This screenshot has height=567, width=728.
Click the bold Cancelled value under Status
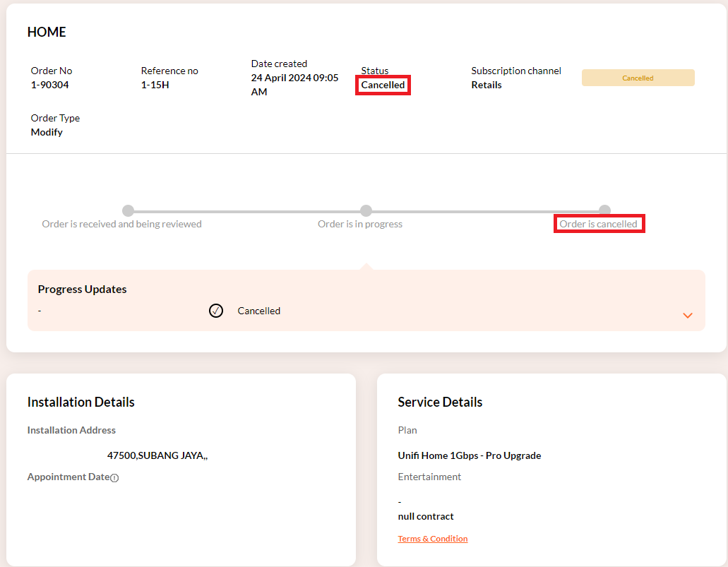click(383, 85)
